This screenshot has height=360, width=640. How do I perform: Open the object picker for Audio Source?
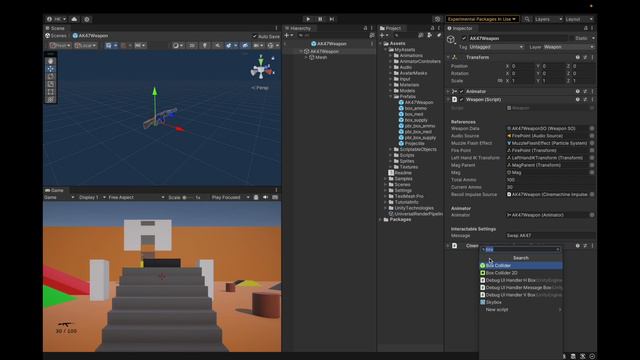coord(592,136)
